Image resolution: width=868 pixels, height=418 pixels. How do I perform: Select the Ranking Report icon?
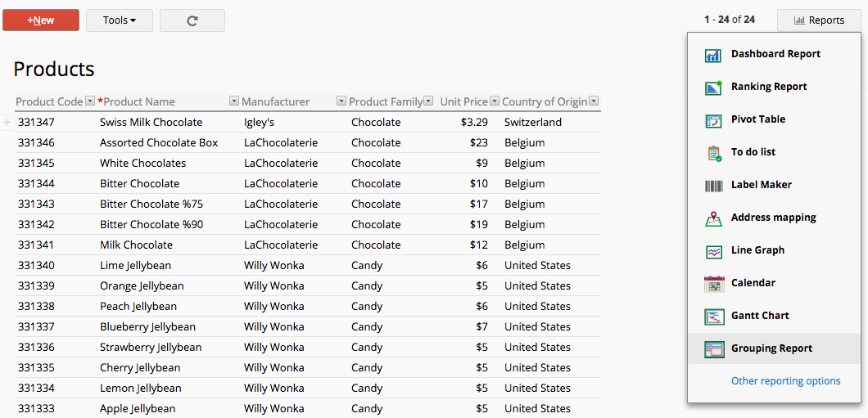(x=713, y=88)
